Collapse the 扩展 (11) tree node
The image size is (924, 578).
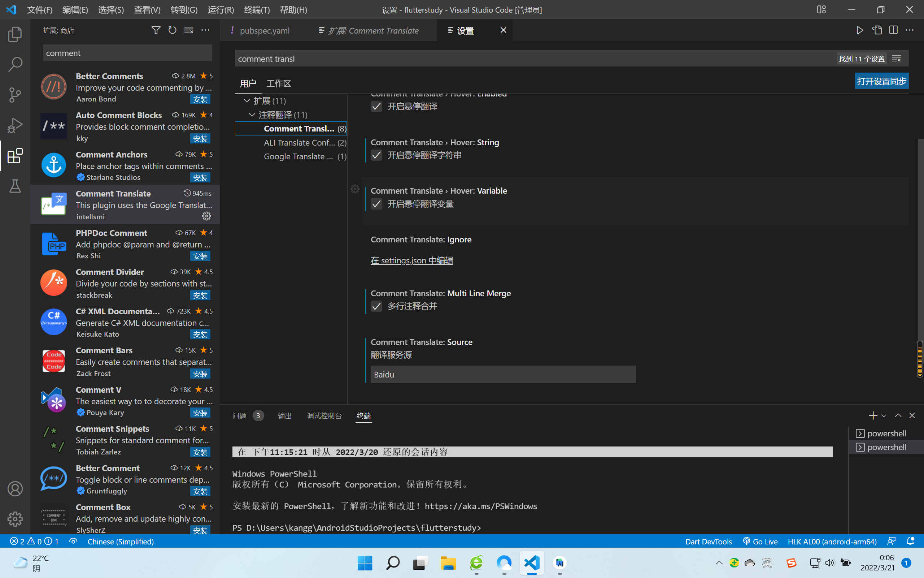(x=247, y=100)
